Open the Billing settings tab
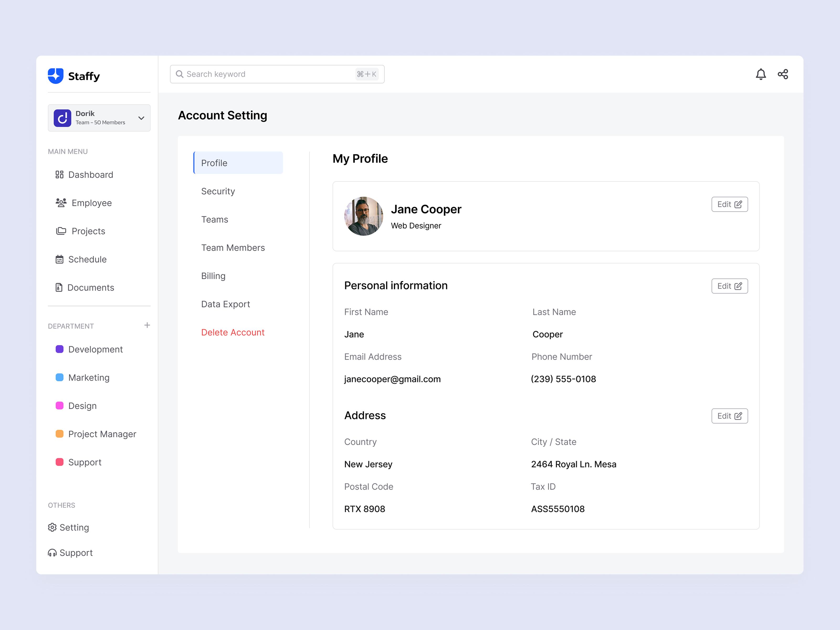 coord(213,276)
